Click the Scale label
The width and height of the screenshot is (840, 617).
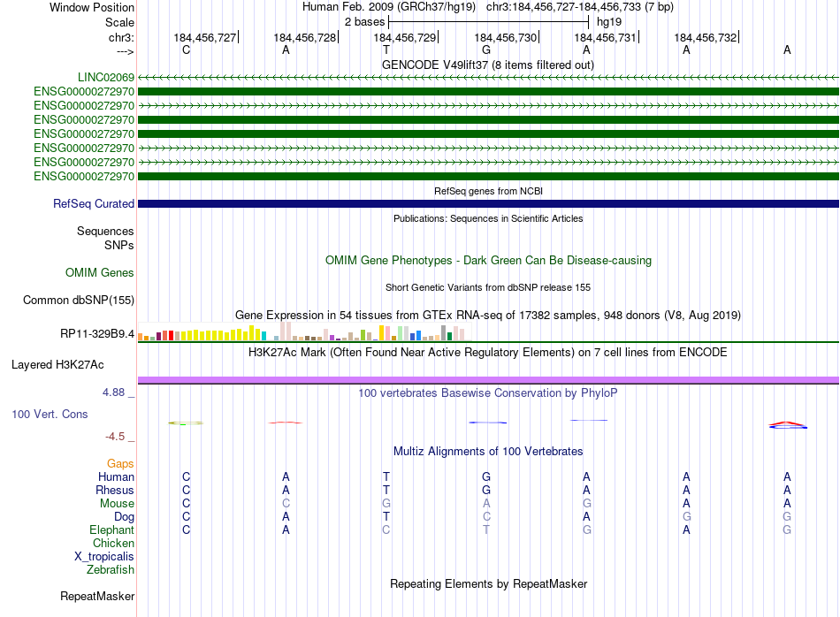[x=120, y=22]
